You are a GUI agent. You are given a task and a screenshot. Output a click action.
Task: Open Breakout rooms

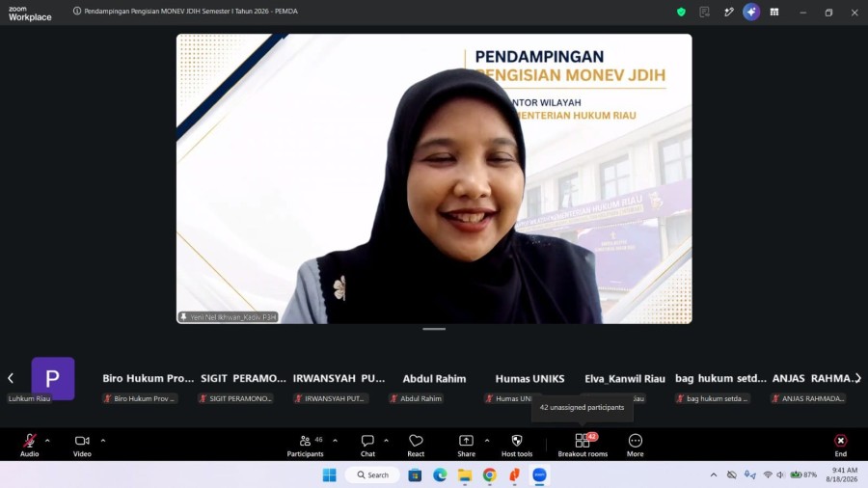[x=583, y=445]
